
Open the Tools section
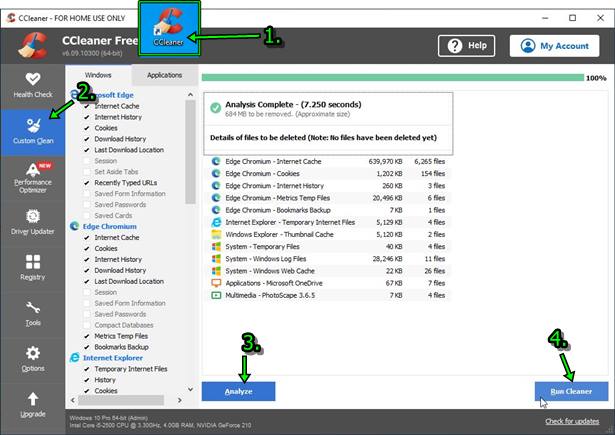click(33, 314)
